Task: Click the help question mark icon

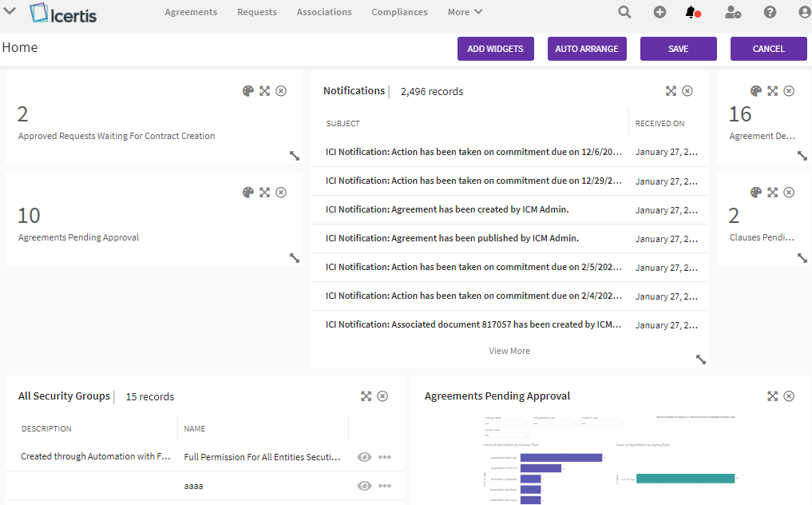Action: (770, 12)
